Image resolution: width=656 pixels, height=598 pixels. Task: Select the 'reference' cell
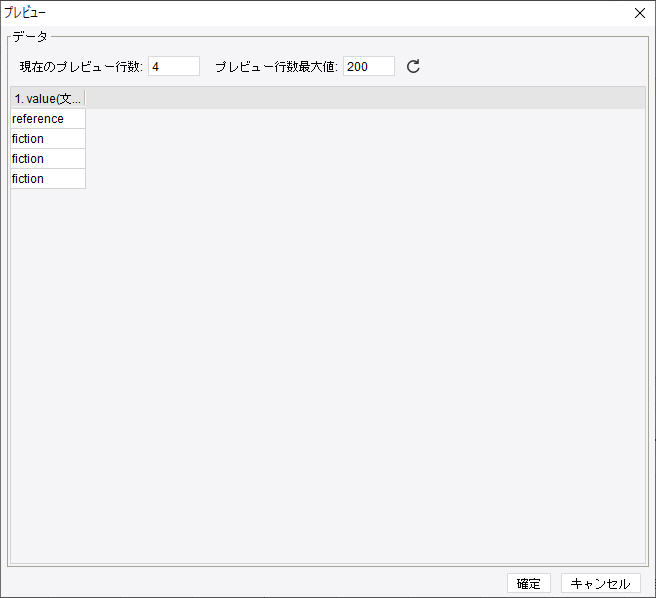[x=48, y=119]
